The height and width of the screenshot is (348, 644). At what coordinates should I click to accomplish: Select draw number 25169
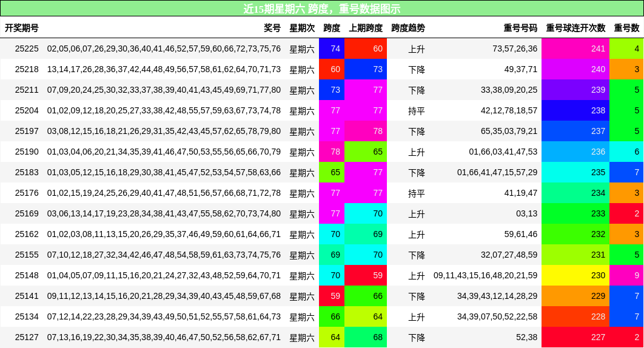pos(27,213)
